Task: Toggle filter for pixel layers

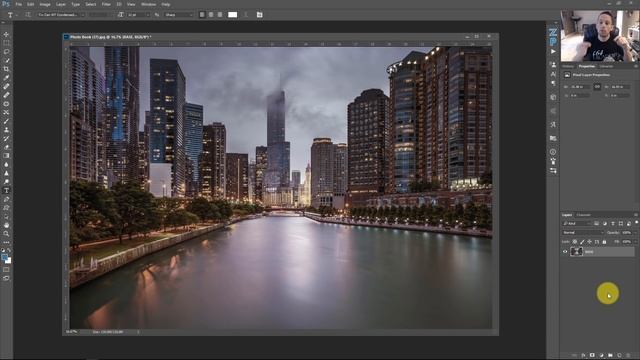Action: 596,224
